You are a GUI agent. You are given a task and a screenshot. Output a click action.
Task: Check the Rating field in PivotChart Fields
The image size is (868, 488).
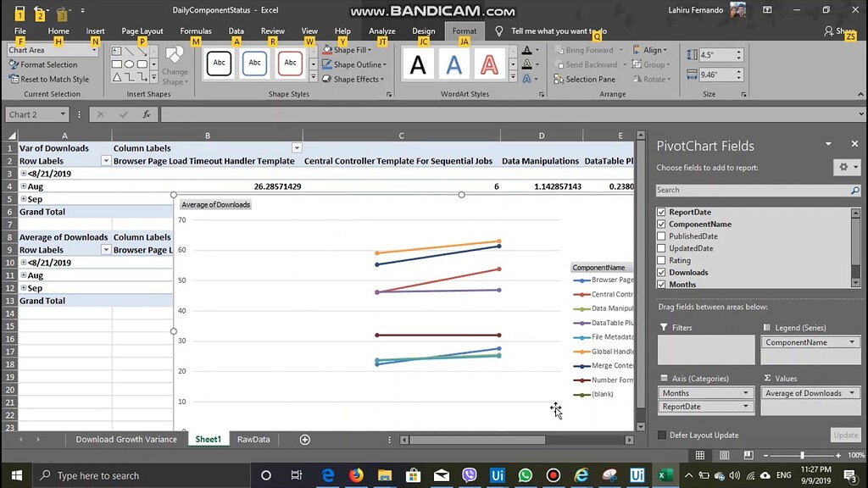[x=661, y=260]
